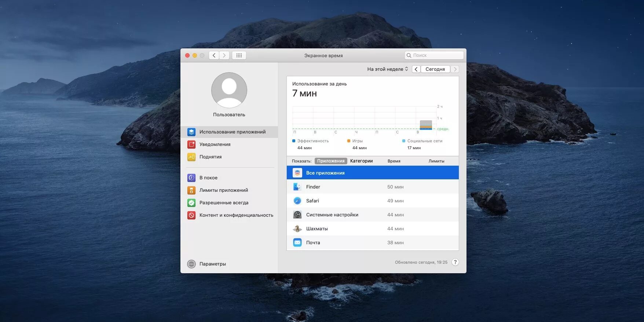
Task: Click the Сегодня button
Action: pos(435,69)
